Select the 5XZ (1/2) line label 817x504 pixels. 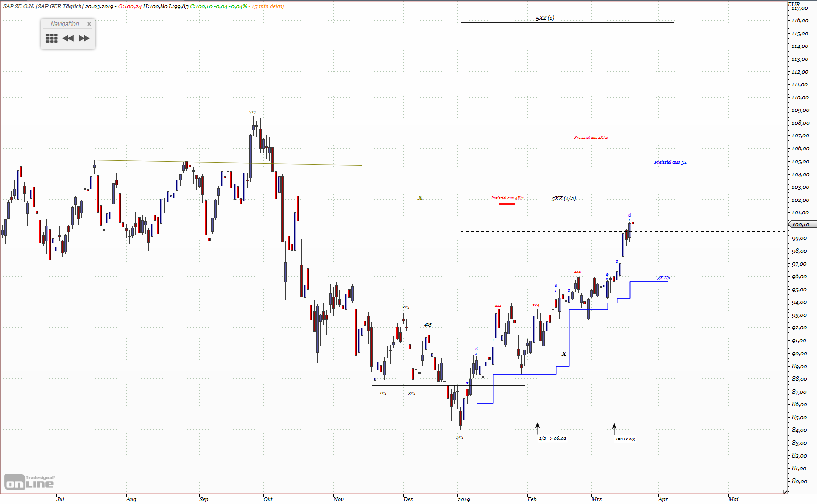tap(564, 198)
